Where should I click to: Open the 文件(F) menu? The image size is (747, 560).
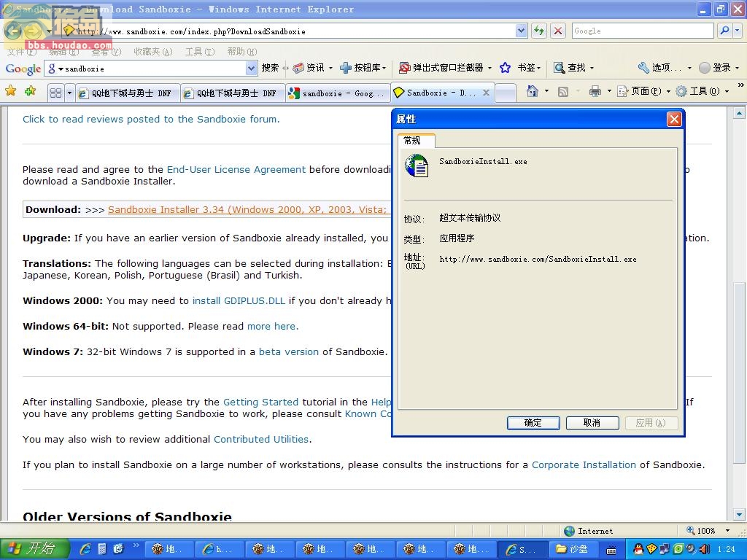(22, 52)
